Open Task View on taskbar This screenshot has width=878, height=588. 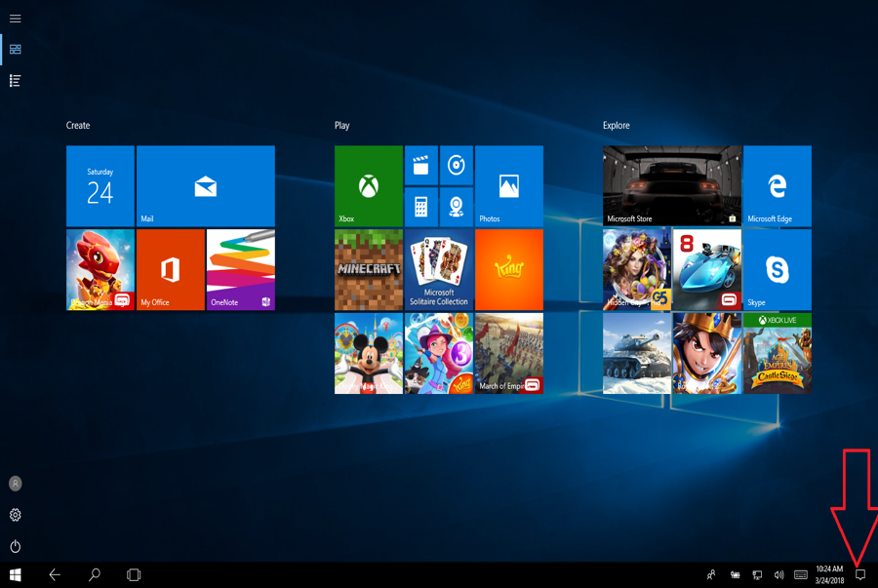click(134, 574)
